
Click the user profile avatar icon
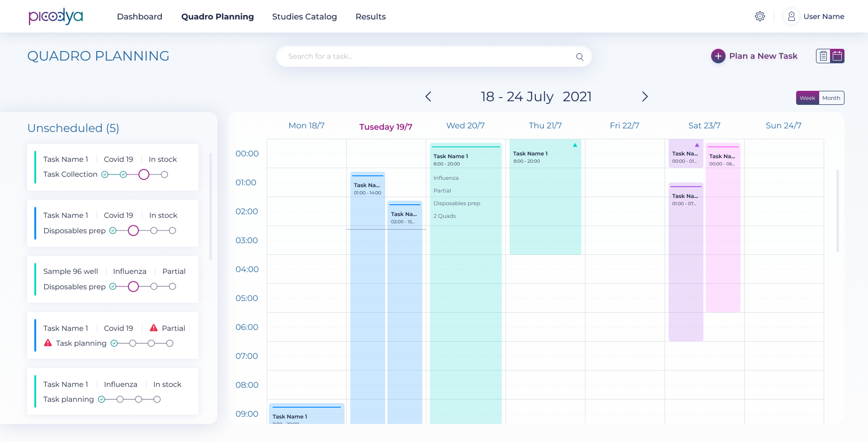click(x=791, y=16)
